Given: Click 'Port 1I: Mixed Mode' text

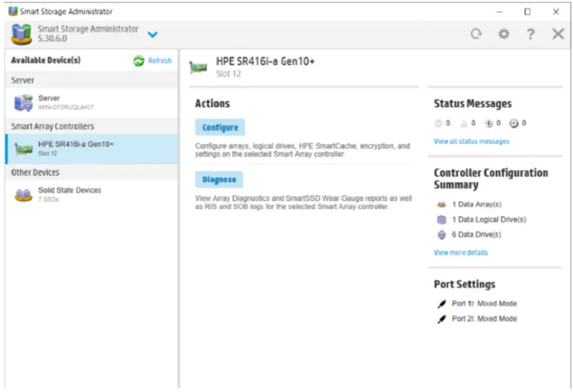Looking at the screenshot, I should [x=484, y=304].
